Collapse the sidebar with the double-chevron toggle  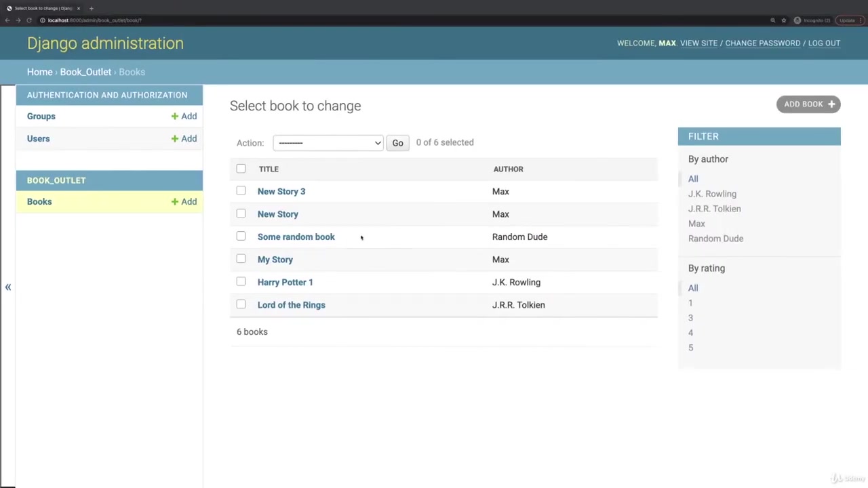point(8,287)
